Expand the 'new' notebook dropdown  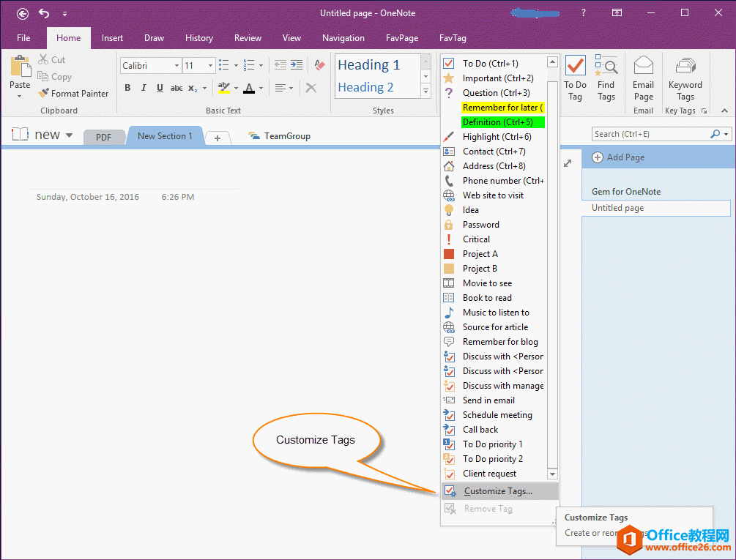tap(68, 134)
